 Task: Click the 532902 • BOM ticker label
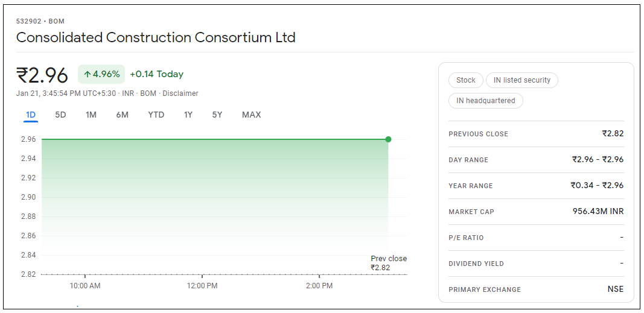40,21
